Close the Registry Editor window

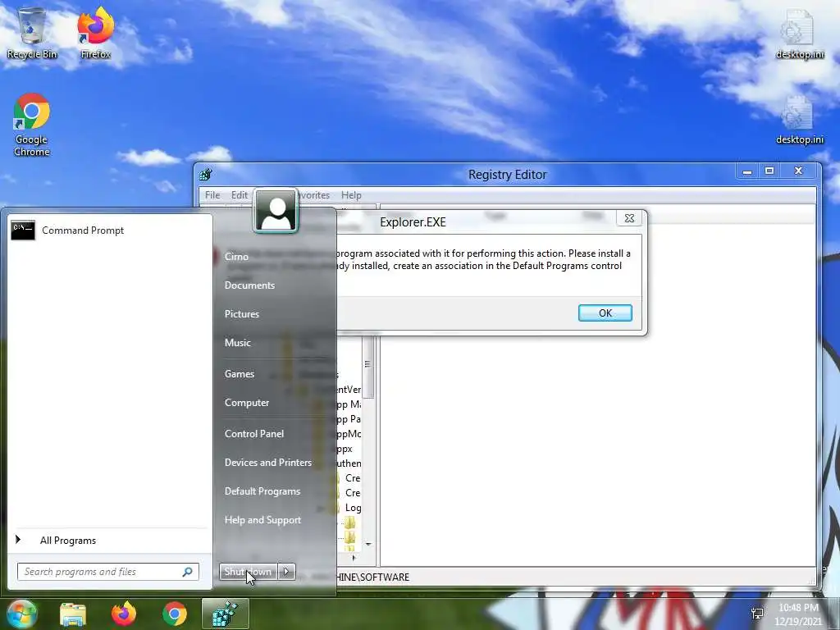tap(798, 171)
